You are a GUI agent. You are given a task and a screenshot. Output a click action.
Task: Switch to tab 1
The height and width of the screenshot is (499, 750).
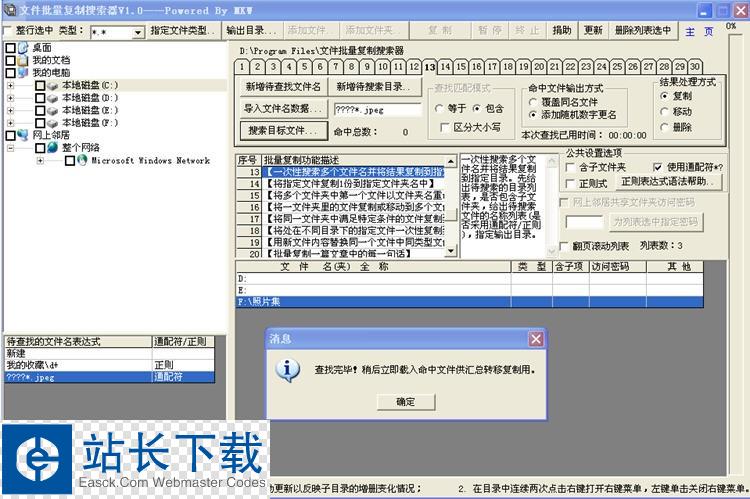point(242,67)
